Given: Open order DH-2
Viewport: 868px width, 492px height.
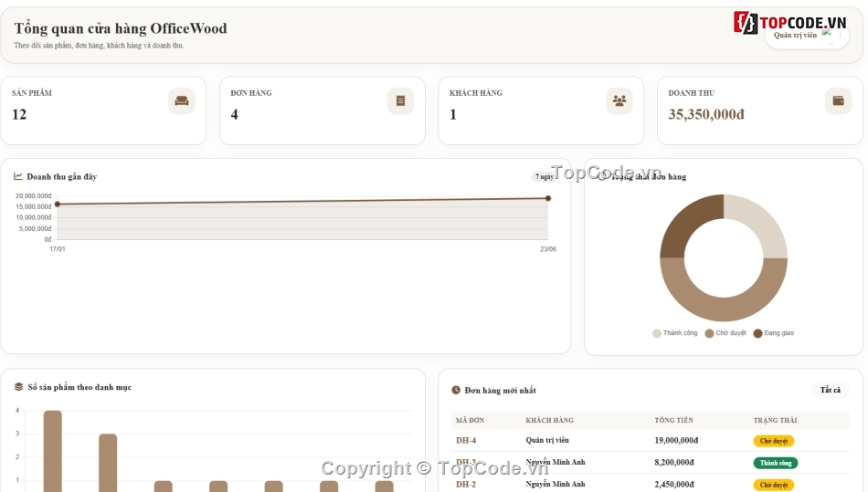Looking at the screenshot, I should (x=466, y=484).
